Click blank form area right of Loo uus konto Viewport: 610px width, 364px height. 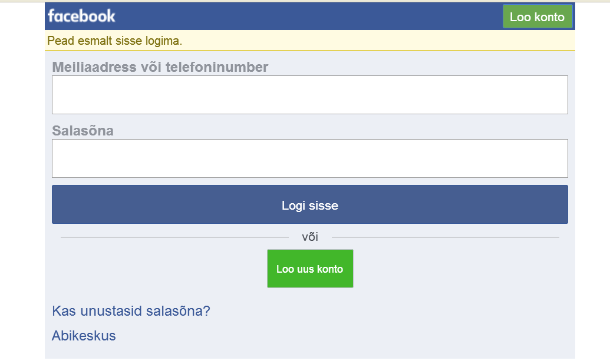[460, 269]
